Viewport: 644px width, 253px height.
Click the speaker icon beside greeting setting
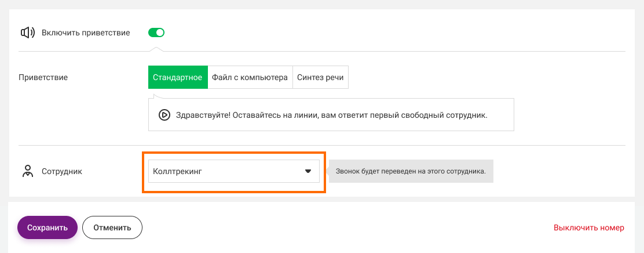coord(28,32)
